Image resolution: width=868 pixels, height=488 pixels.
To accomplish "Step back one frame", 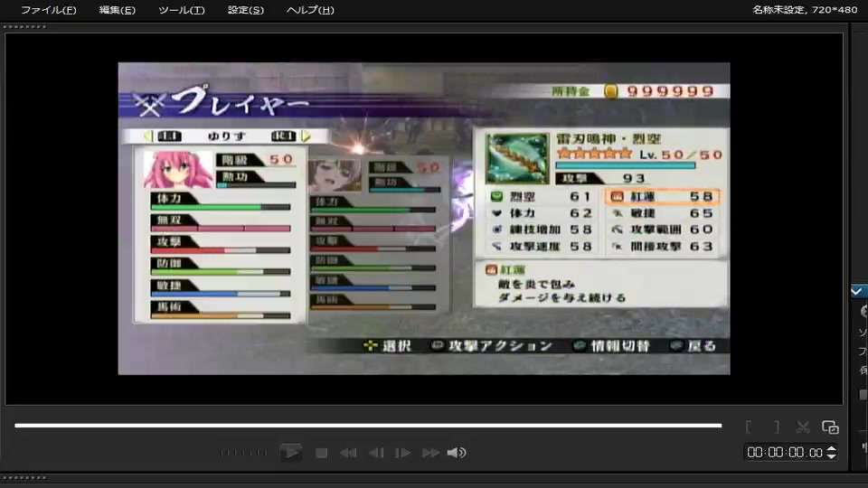I will click(x=376, y=453).
